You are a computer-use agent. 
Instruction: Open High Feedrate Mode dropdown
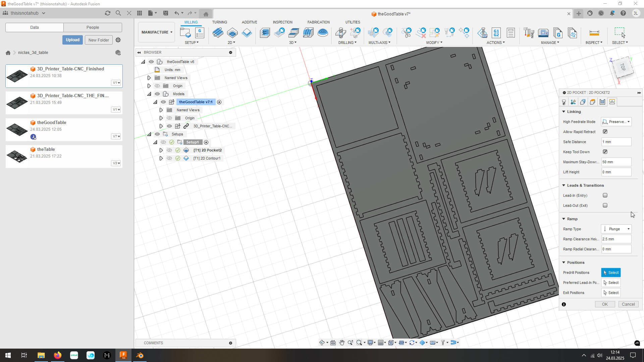[x=616, y=122]
